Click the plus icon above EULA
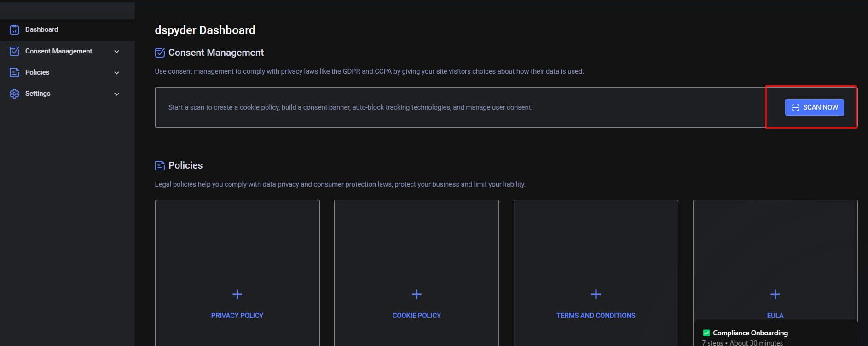The width and height of the screenshot is (868, 346). point(775,294)
